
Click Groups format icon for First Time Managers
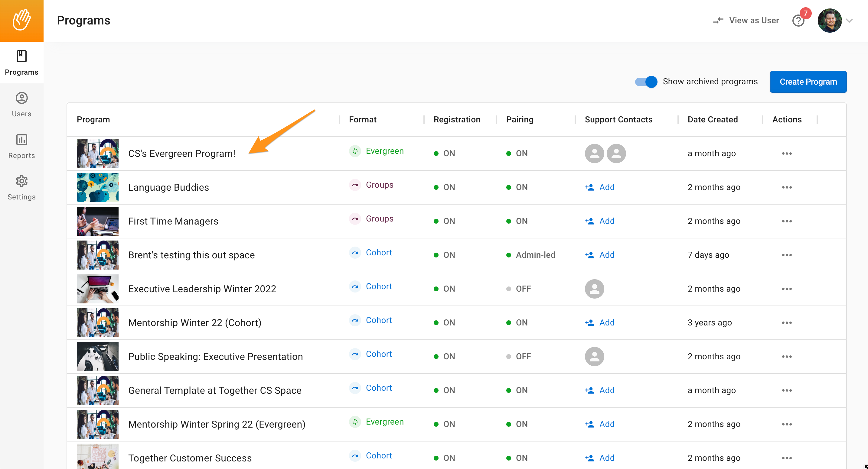click(x=355, y=219)
